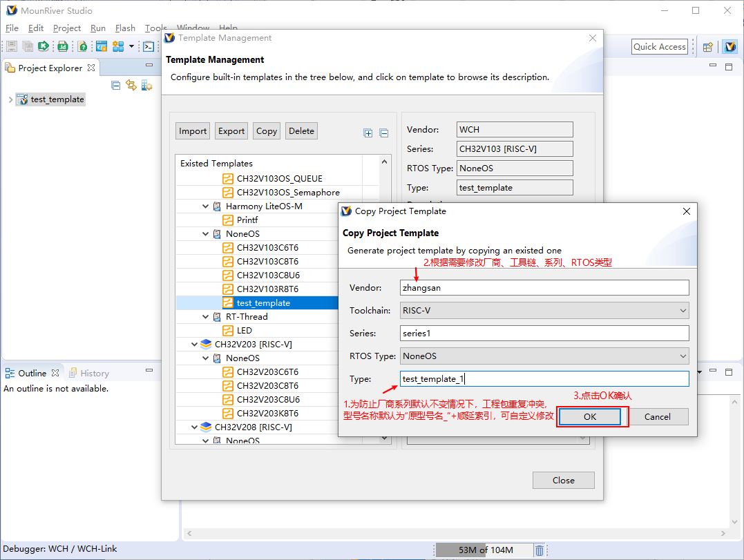Click the Vendor field in copy dialog

[x=544, y=288]
